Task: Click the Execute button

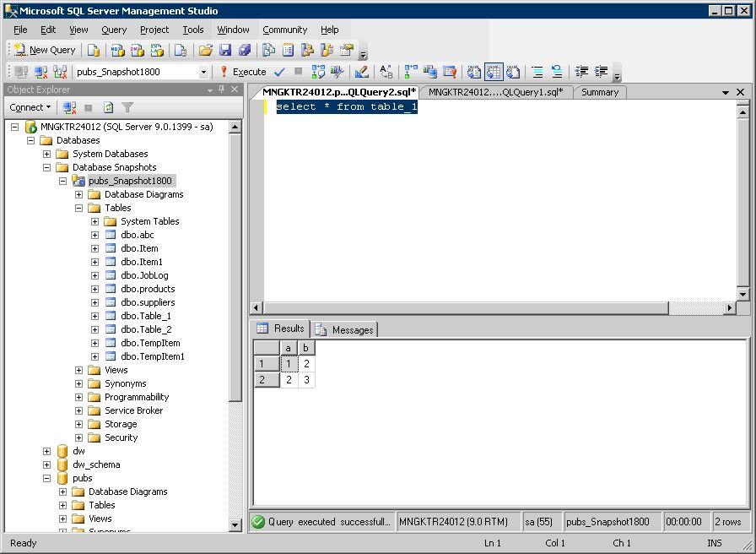Action: pos(249,72)
